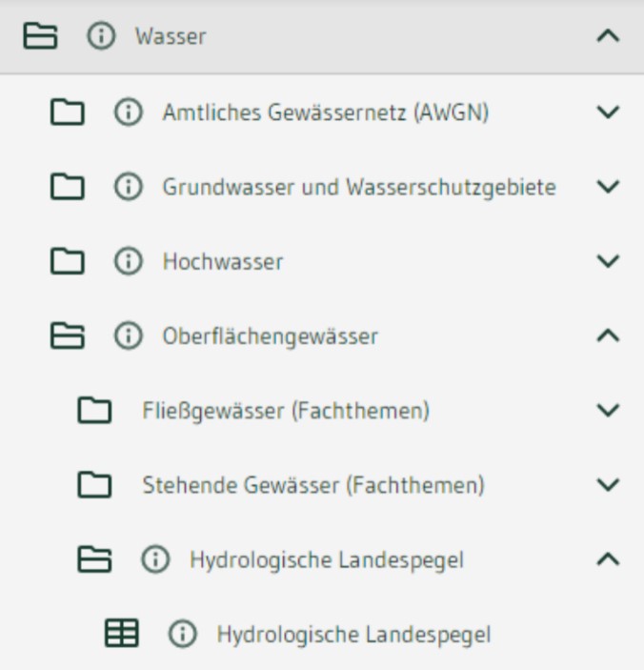View info about Oberflächengewässer
The height and width of the screenshot is (670, 644).
127,335
